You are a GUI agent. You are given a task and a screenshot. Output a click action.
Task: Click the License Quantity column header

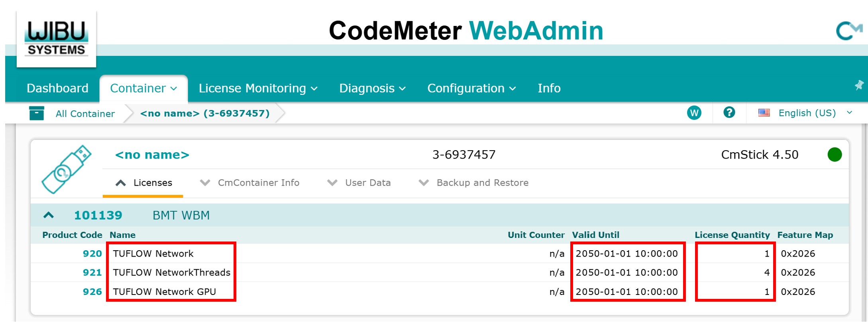pyautogui.click(x=732, y=235)
